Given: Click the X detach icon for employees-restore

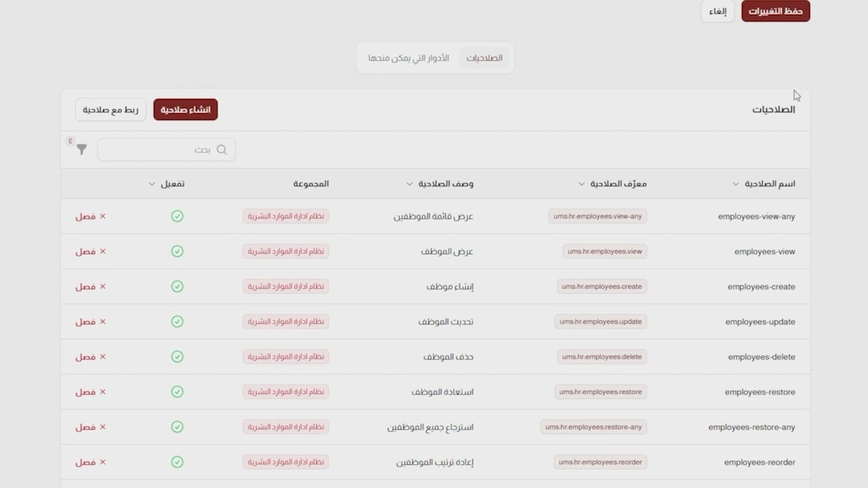Looking at the screenshot, I should [103, 392].
